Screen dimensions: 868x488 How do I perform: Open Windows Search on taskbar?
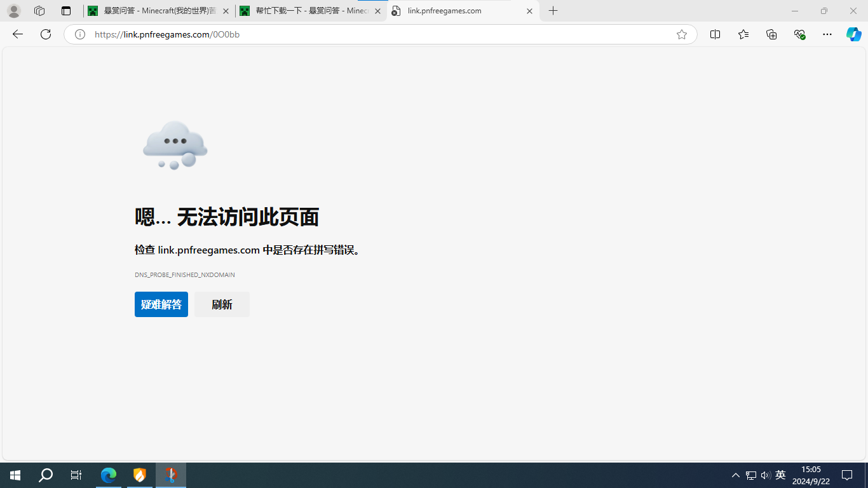(46, 475)
